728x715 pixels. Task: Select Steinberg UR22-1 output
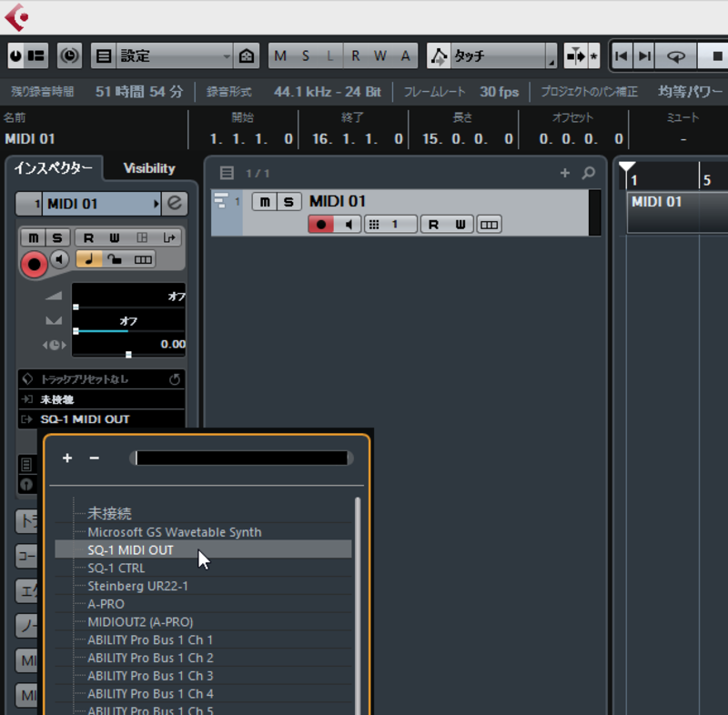point(203,586)
